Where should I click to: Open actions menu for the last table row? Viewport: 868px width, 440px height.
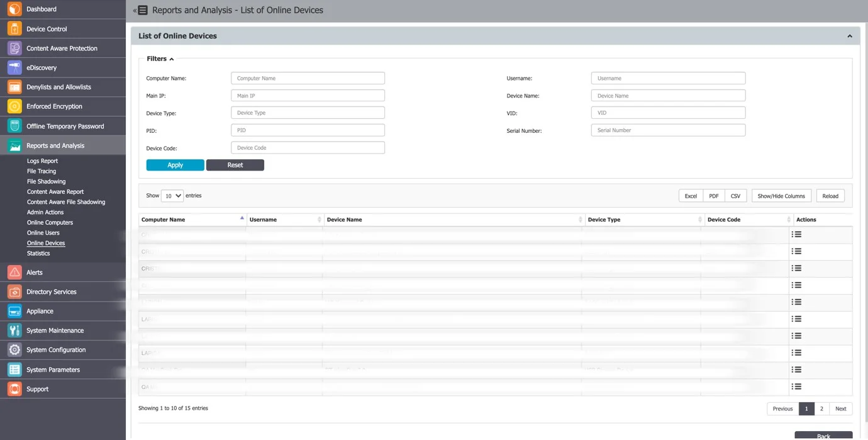pos(796,386)
